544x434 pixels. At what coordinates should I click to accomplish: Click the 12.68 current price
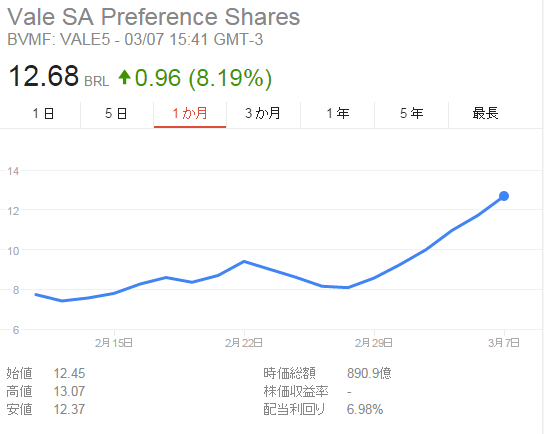pos(44,76)
